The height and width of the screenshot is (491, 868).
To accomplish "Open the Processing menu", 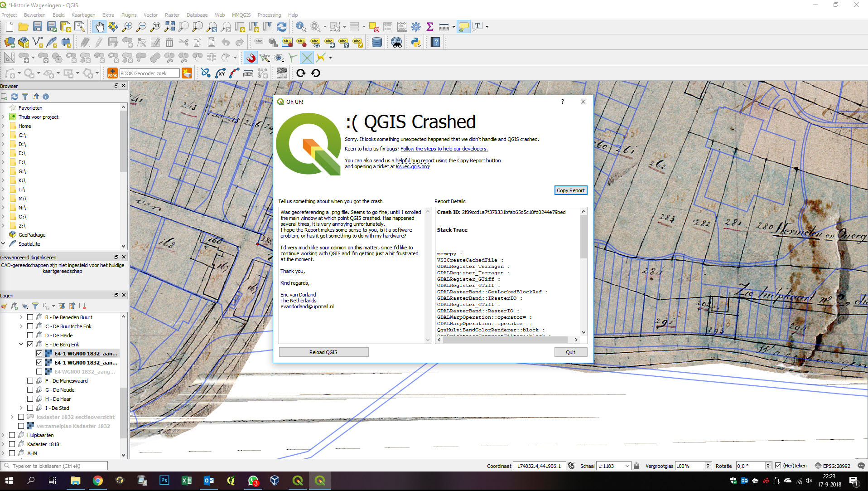I will coord(269,15).
